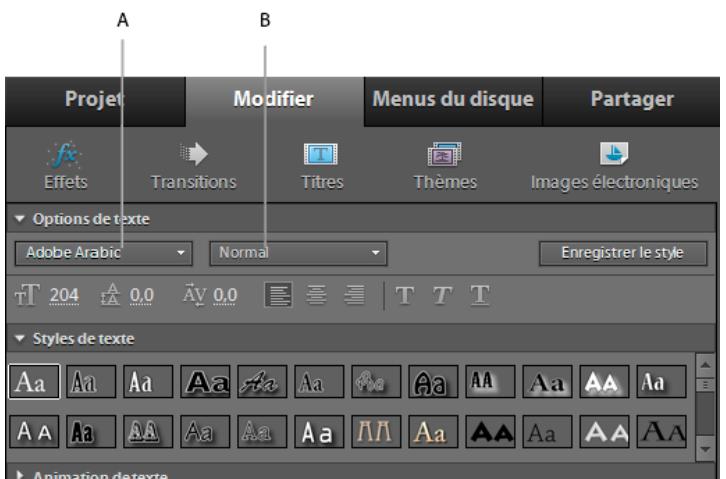Click the kerning AV icon
Image resolution: width=726 pixels, height=479 pixels.
194,295
